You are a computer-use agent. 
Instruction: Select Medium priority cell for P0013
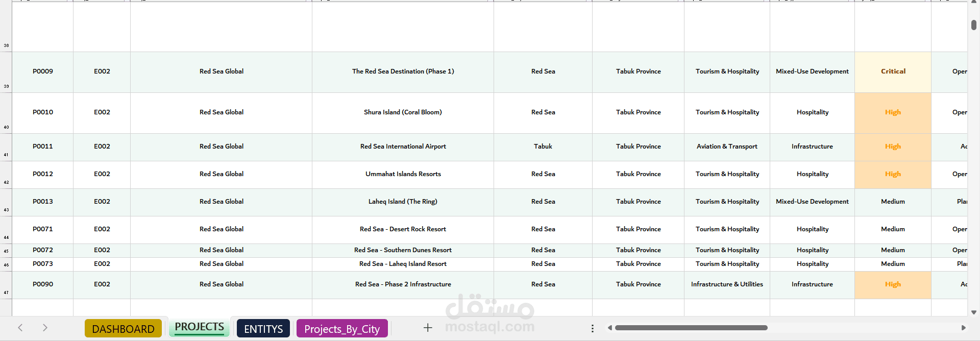[893, 202]
